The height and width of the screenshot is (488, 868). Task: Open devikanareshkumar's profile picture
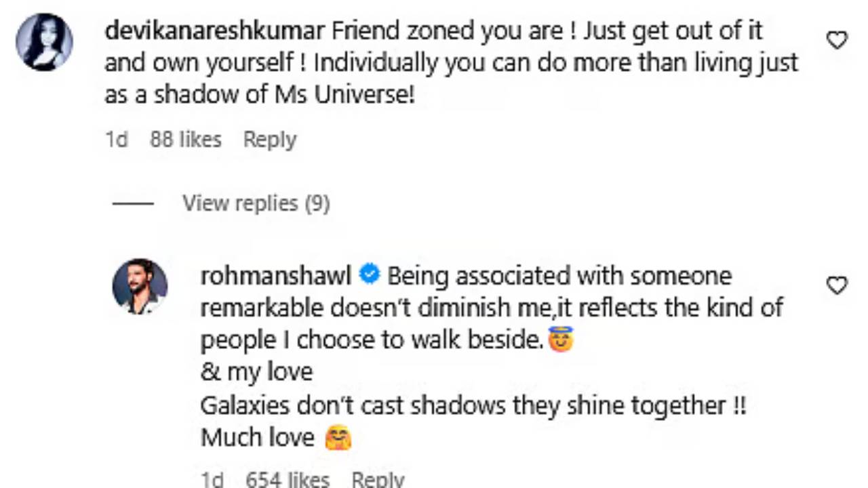(44, 42)
